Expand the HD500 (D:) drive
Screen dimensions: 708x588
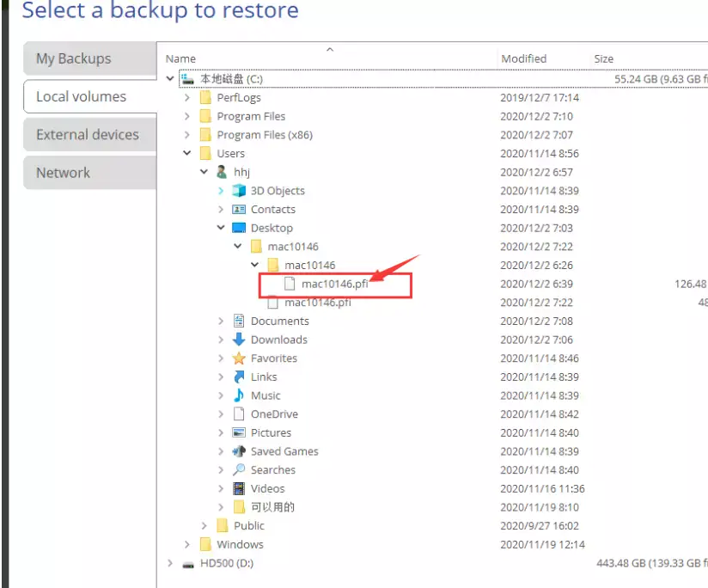point(170,563)
